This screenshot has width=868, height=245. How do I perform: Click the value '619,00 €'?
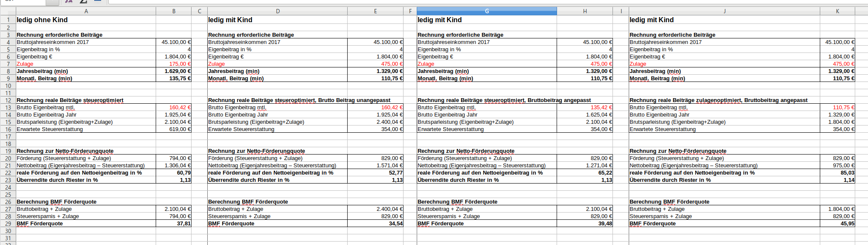click(x=180, y=129)
